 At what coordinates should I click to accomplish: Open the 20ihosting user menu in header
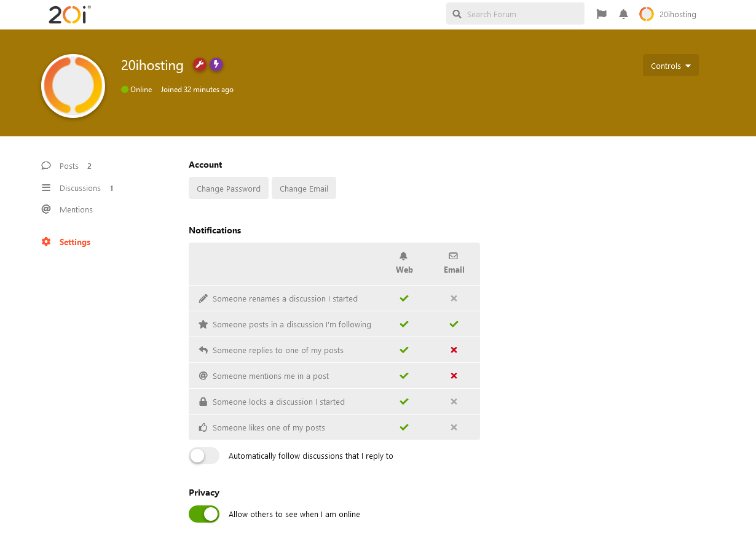click(x=668, y=14)
